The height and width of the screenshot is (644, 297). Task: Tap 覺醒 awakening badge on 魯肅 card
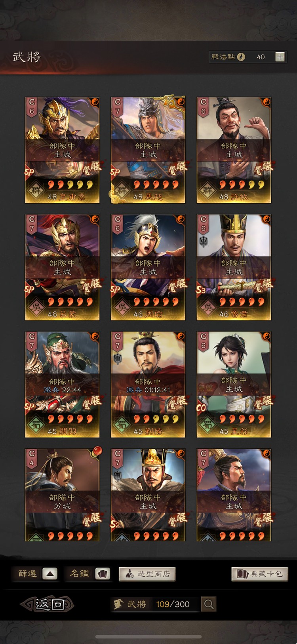[264, 285]
